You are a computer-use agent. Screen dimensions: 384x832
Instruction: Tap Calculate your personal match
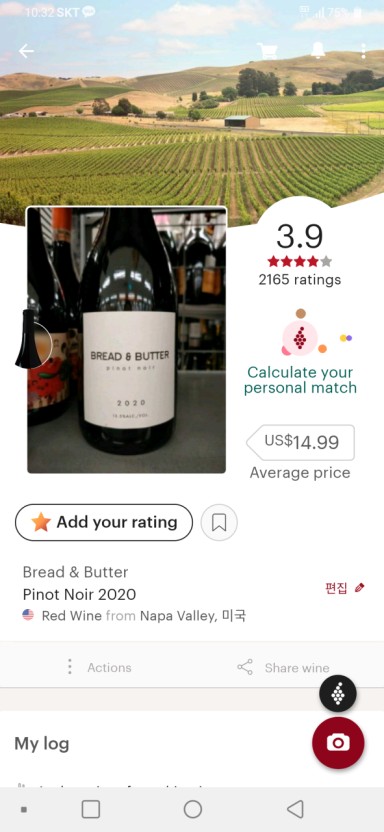[x=300, y=380]
